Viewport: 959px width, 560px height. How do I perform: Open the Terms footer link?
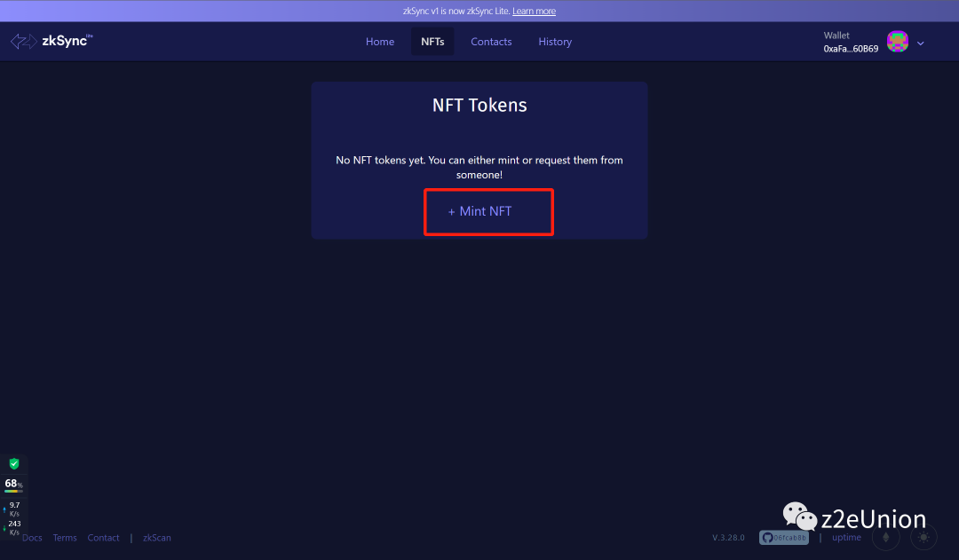click(x=65, y=538)
